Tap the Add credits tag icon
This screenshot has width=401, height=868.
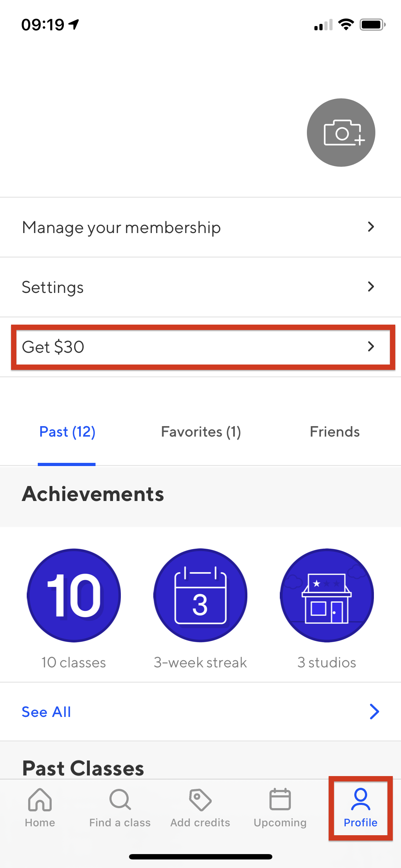click(x=200, y=800)
